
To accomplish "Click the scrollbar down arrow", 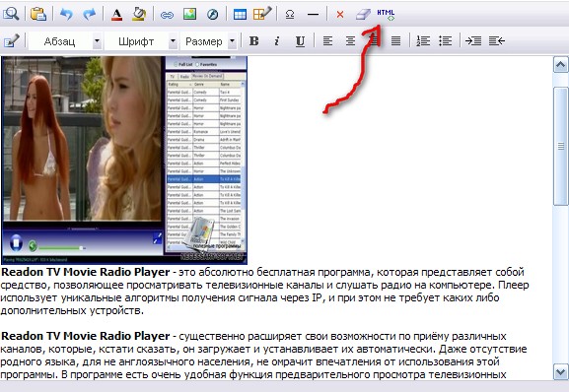I will [x=561, y=372].
